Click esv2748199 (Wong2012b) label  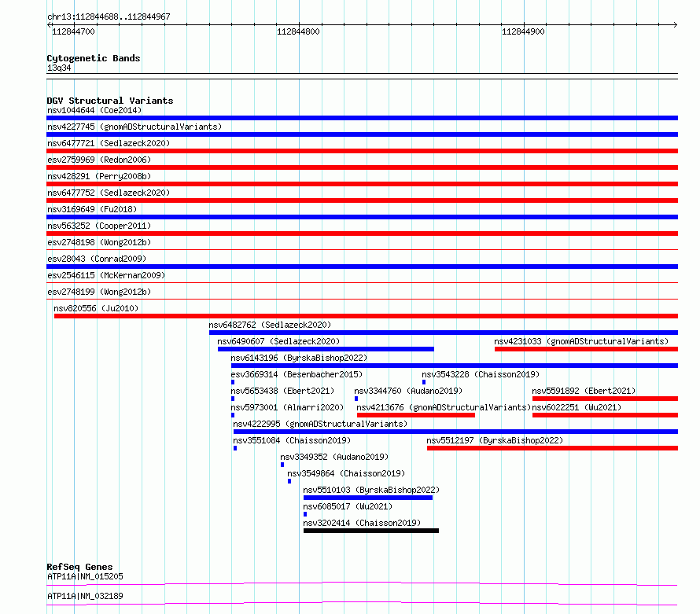tap(99, 292)
